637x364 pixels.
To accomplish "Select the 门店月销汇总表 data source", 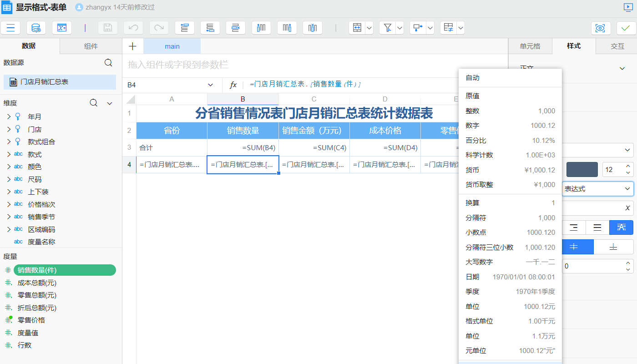I will [60, 82].
